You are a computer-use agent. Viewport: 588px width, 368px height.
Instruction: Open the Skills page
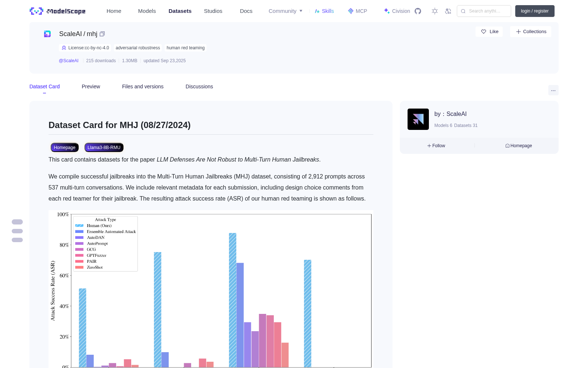pos(324,11)
